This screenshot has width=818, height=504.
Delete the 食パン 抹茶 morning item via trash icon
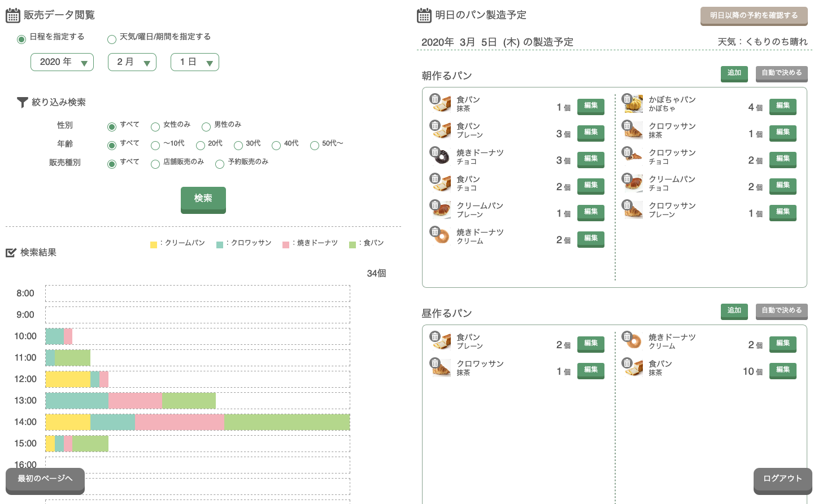point(435,99)
